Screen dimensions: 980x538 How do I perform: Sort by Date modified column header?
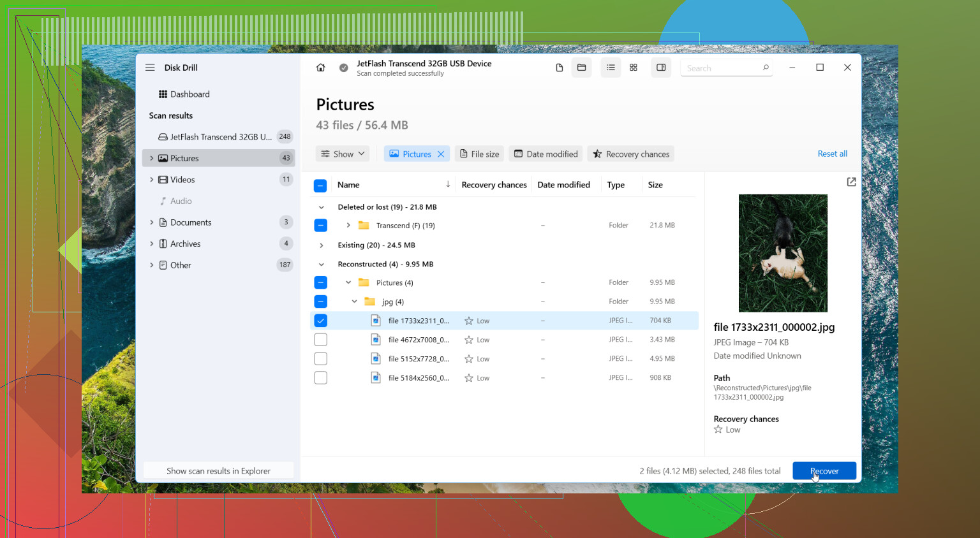pyautogui.click(x=564, y=185)
